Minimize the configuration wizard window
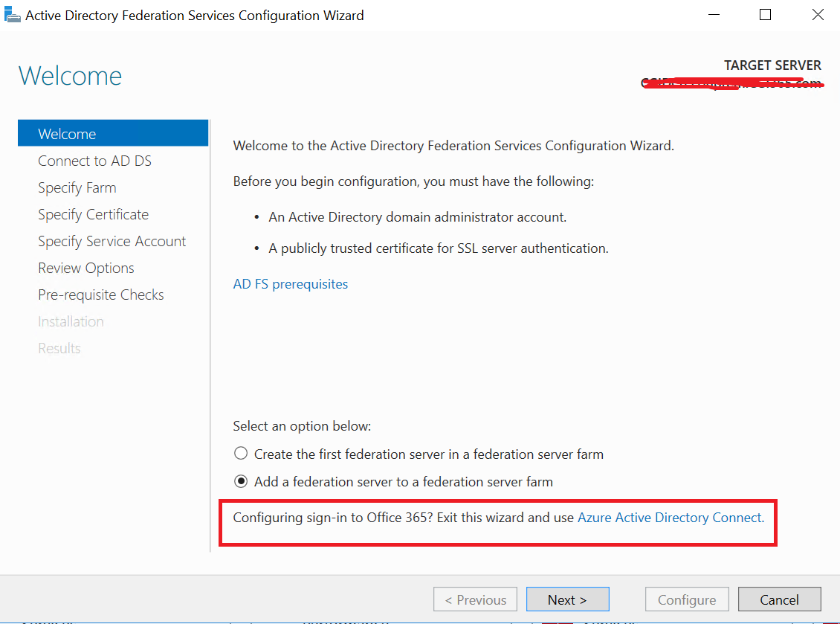This screenshot has width=840, height=624. 714,15
